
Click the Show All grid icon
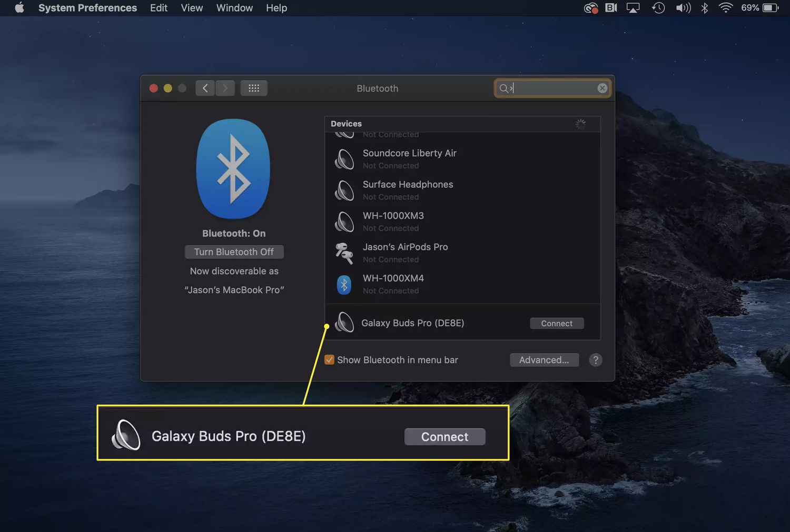(254, 88)
